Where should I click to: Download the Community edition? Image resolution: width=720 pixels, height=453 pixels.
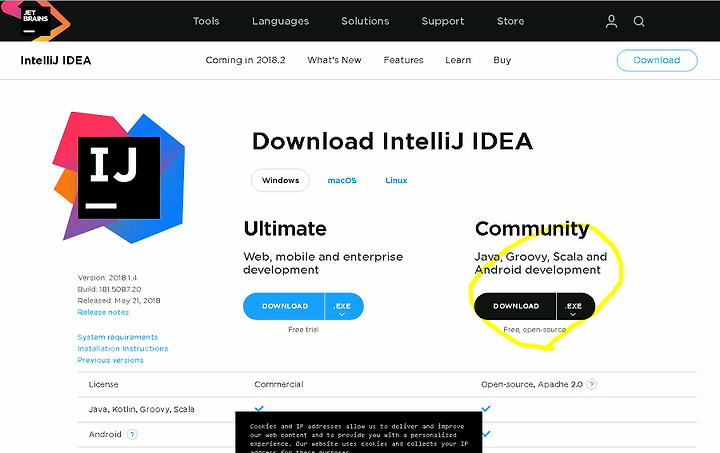(516, 306)
